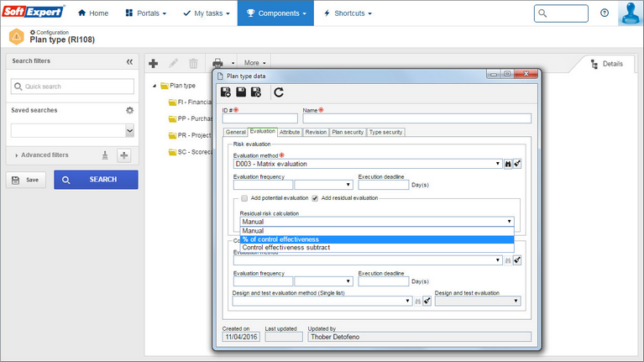Screen dimensions: 644x362
Task: Open the print options dropdown arrow
Action: click(233, 63)
